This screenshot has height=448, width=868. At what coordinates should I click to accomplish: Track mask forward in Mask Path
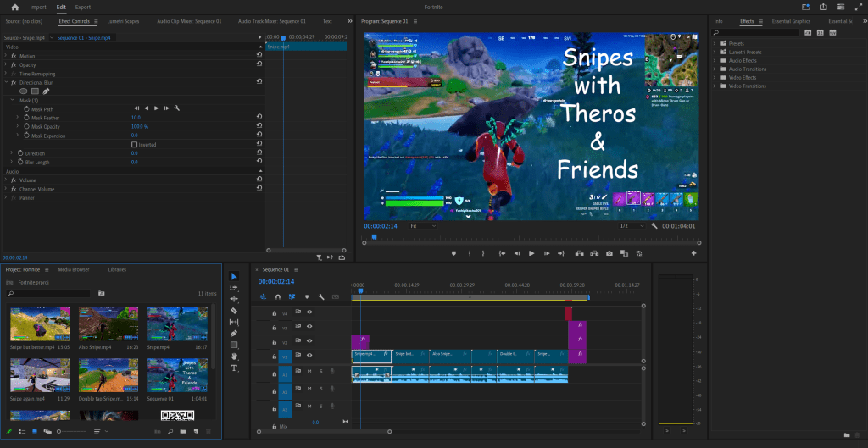(x=157, y=108)
